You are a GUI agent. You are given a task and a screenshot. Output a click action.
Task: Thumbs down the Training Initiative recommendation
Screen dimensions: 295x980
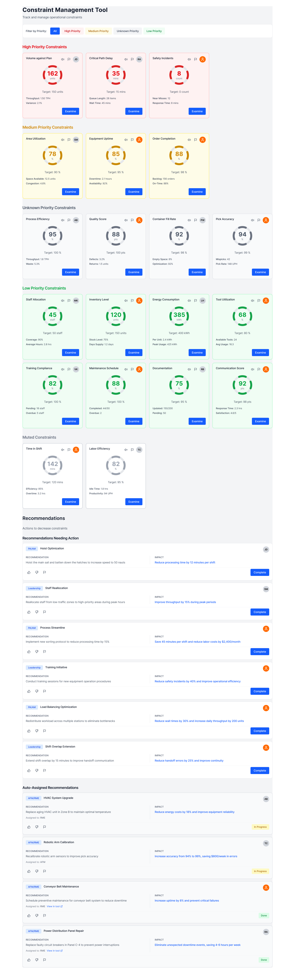[x=37, y=691]
